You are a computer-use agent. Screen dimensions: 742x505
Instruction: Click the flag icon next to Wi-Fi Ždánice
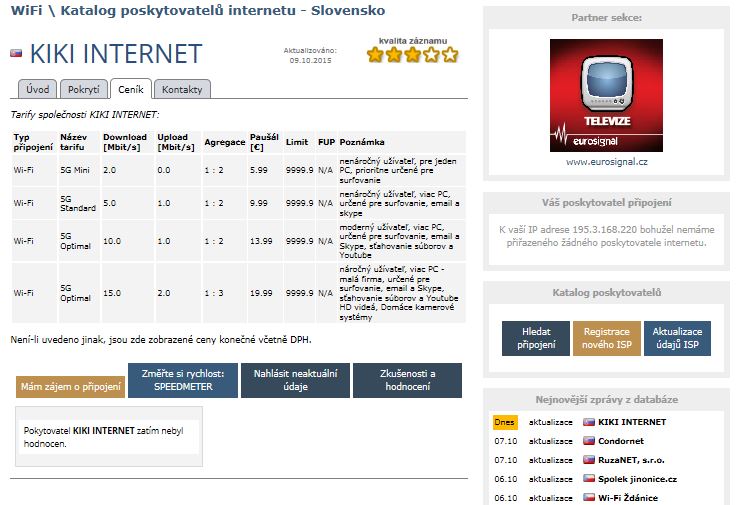coord(589,498)
